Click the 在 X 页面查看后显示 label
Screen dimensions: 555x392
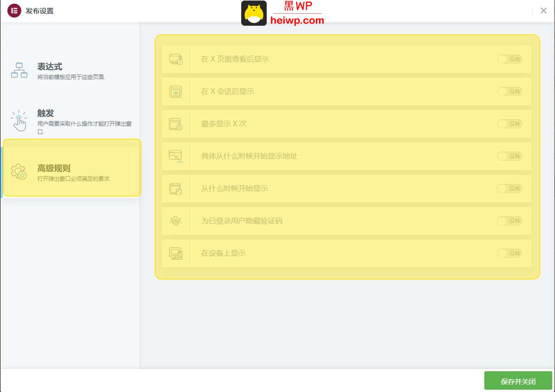[235, 59]
